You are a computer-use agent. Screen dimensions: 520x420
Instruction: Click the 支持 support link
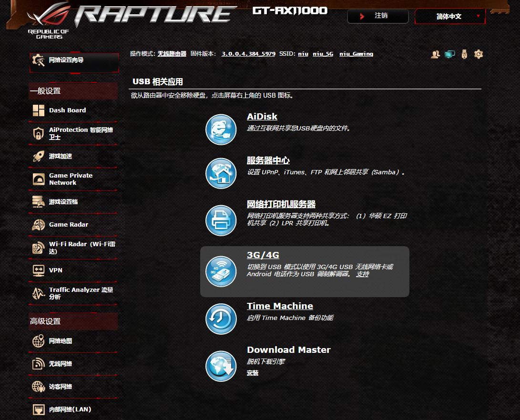tap(362, 274)
